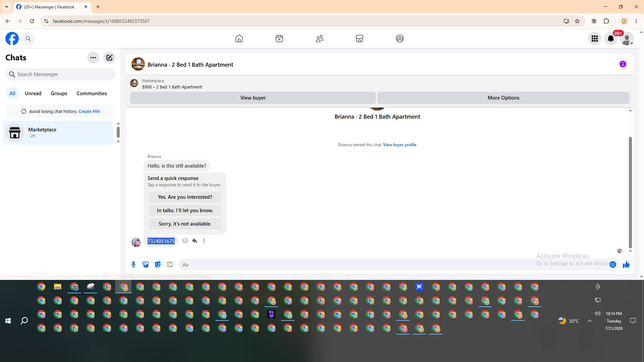Click the address bar URL
The height and width of the screenshot is (362, 644).
tap(101, 21)
